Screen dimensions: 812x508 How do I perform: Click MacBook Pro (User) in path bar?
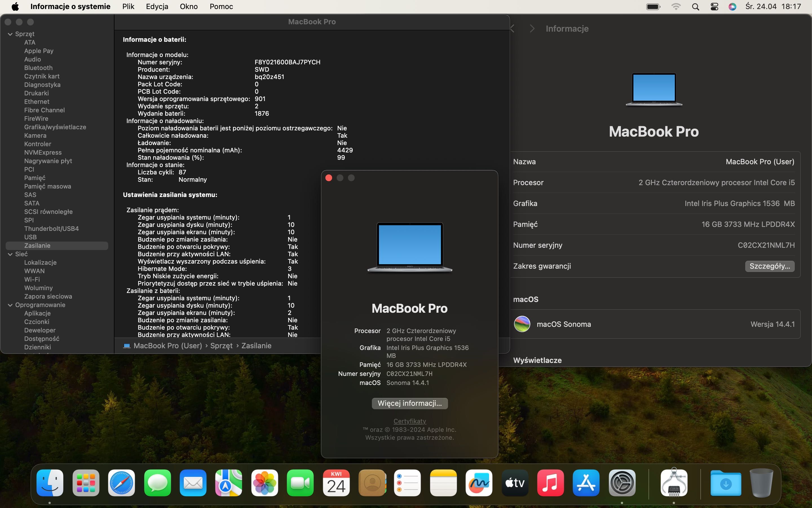167,346
